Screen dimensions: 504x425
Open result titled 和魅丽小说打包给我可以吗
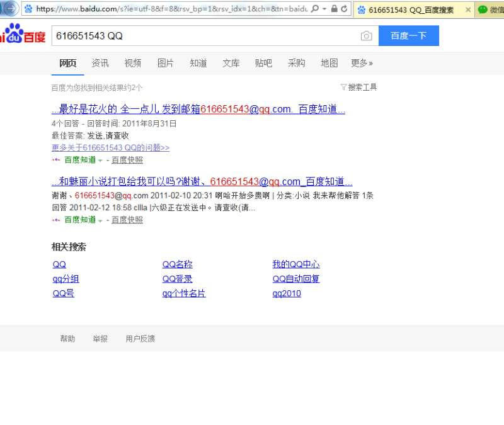[202, 181]
